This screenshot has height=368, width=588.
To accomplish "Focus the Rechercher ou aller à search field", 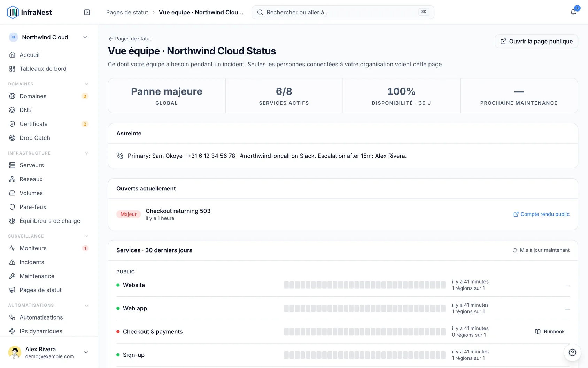I will pyautogui.click(x=343, y=12).
